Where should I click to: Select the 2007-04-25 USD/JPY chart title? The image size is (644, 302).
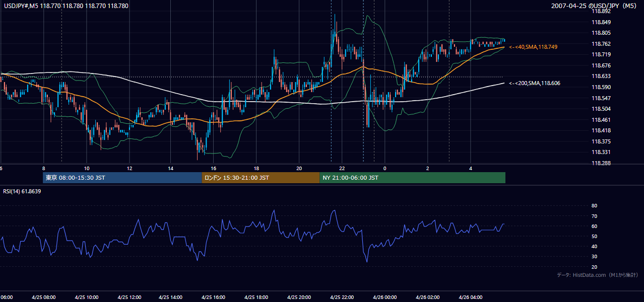coord(595,6)
